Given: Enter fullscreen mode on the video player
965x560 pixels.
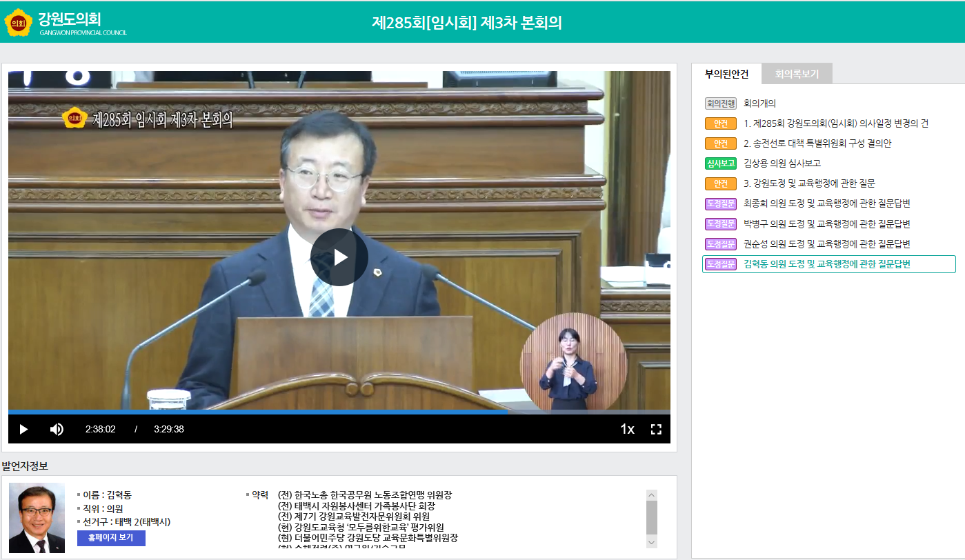Looking at the screenshot, I should 656,429.
